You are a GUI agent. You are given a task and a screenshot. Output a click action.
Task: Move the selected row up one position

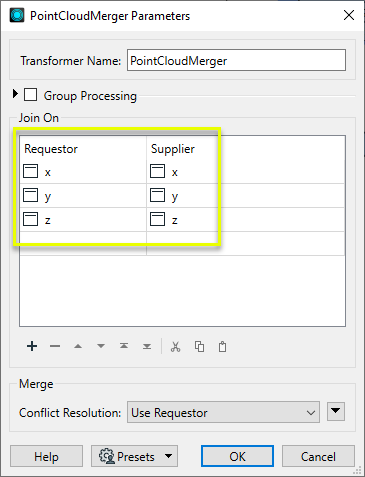[78, 346]
